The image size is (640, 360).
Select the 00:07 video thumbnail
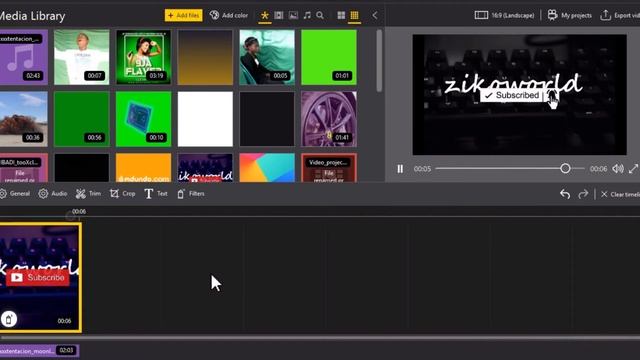coord(82,57)
